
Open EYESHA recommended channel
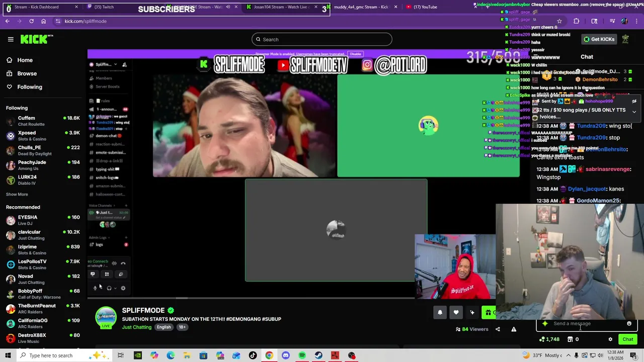tap(43, 220)
